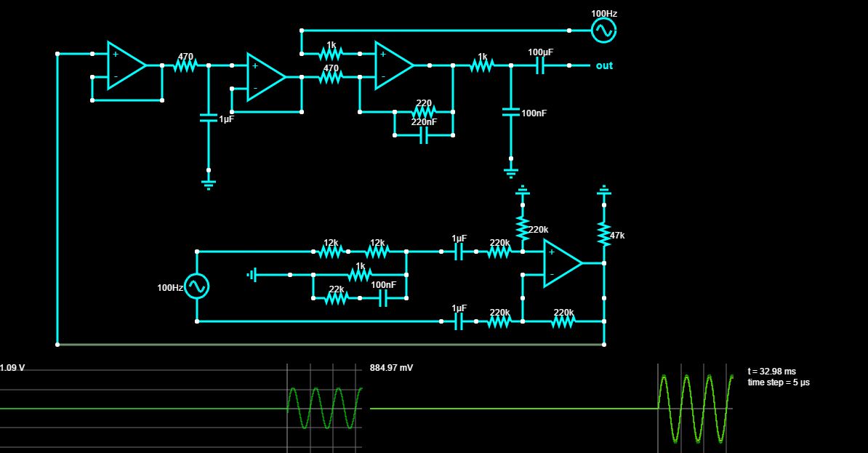The width and height of the screenshot is (868, 453).
Task: Click the 22k resistor
Action: (337, 298)
